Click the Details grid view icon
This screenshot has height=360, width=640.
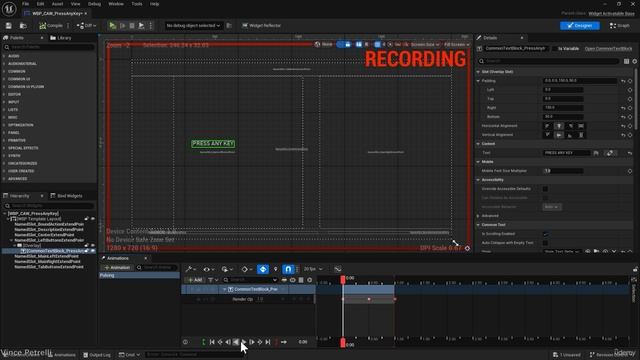click(x=627, y=61)
